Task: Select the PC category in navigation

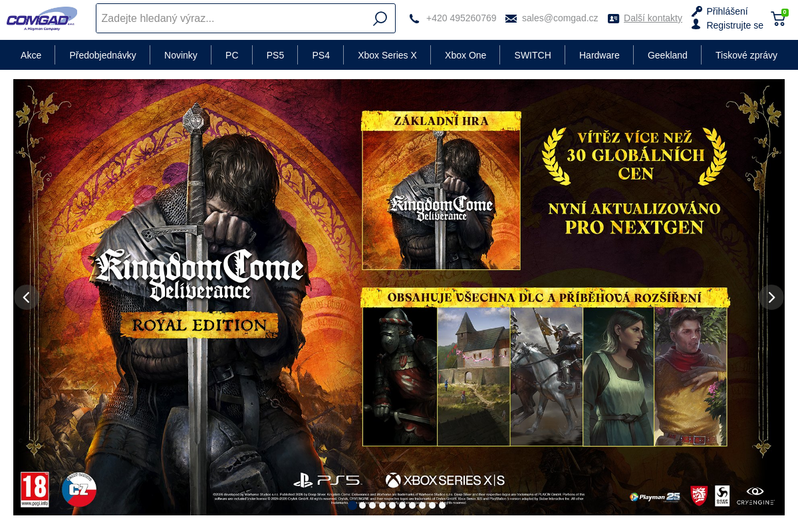Action: point(232,55)
